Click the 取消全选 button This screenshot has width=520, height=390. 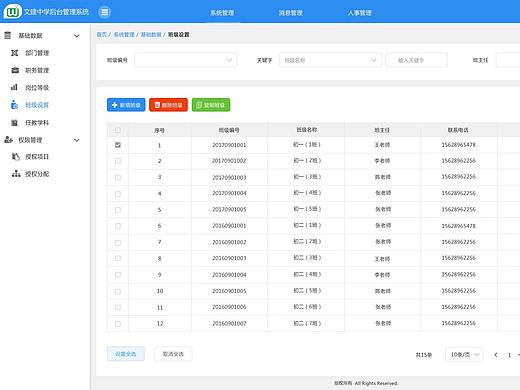(x=173, y=354)
